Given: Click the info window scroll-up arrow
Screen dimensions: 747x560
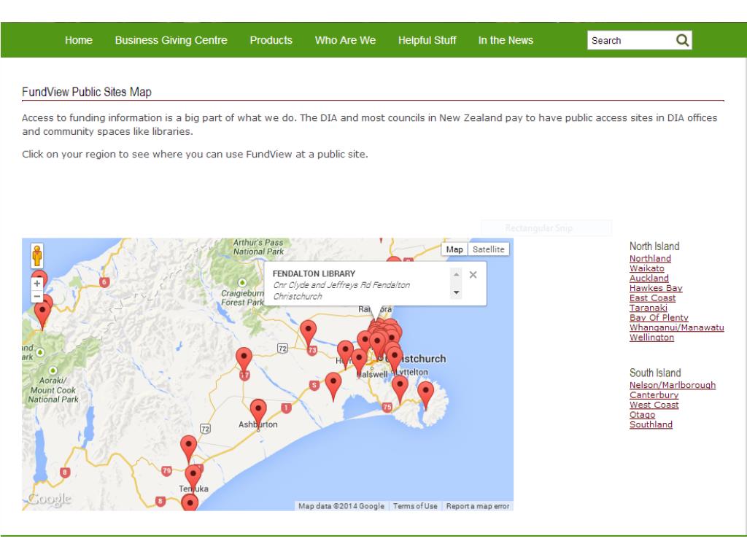Looking at the screenshot, I should 457,275.
